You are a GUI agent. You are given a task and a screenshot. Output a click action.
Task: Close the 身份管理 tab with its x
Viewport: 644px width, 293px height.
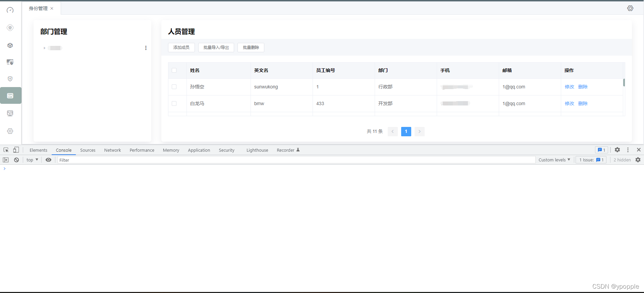click(52, 8)
